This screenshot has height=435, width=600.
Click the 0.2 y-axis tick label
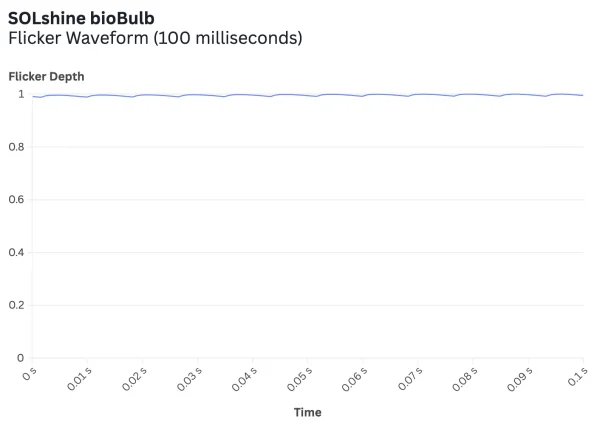click(15, 305)
